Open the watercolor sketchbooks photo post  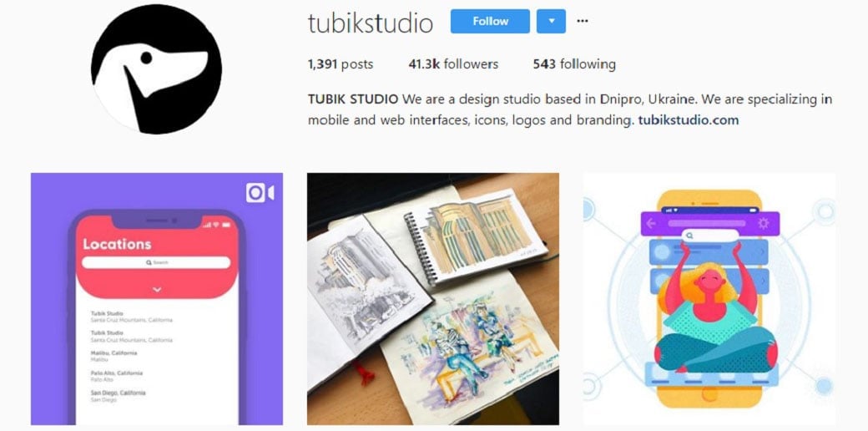pyautogui.click(x=433, y=298)
